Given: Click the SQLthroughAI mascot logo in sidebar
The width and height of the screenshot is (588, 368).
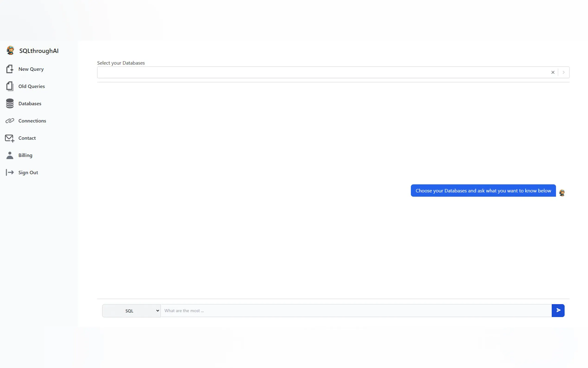Looking at the screenshot, I should point(10,50).
